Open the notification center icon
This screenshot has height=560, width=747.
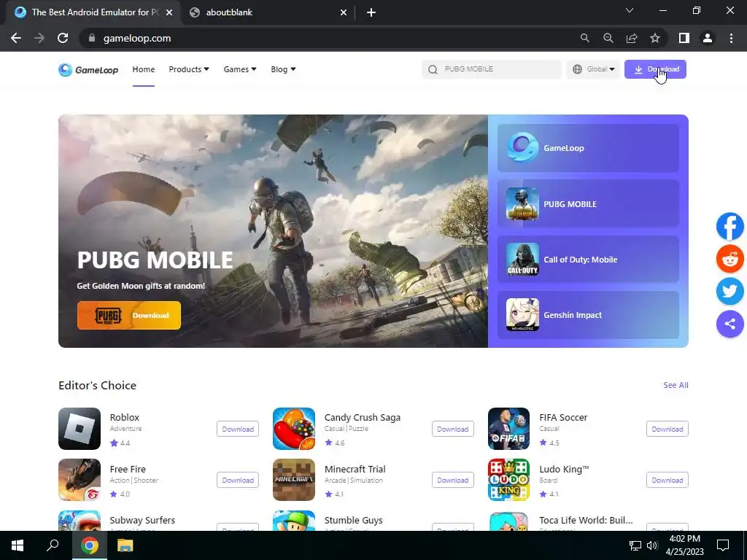coord(723,545)
